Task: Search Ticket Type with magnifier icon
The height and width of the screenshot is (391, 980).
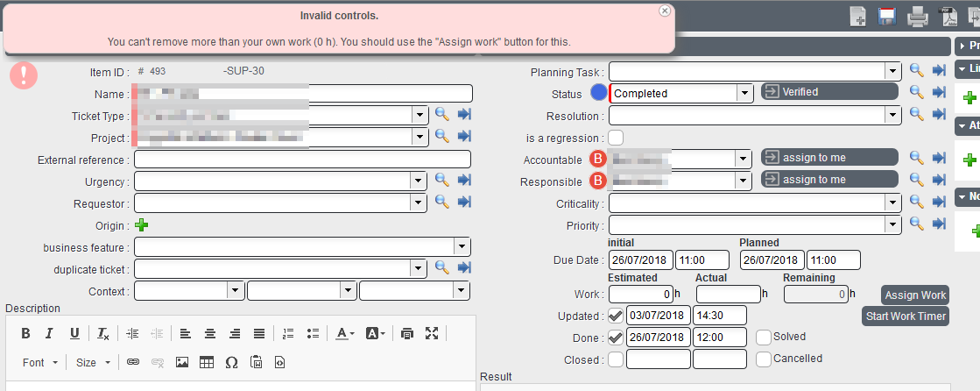Action: (x=442, y=114)
